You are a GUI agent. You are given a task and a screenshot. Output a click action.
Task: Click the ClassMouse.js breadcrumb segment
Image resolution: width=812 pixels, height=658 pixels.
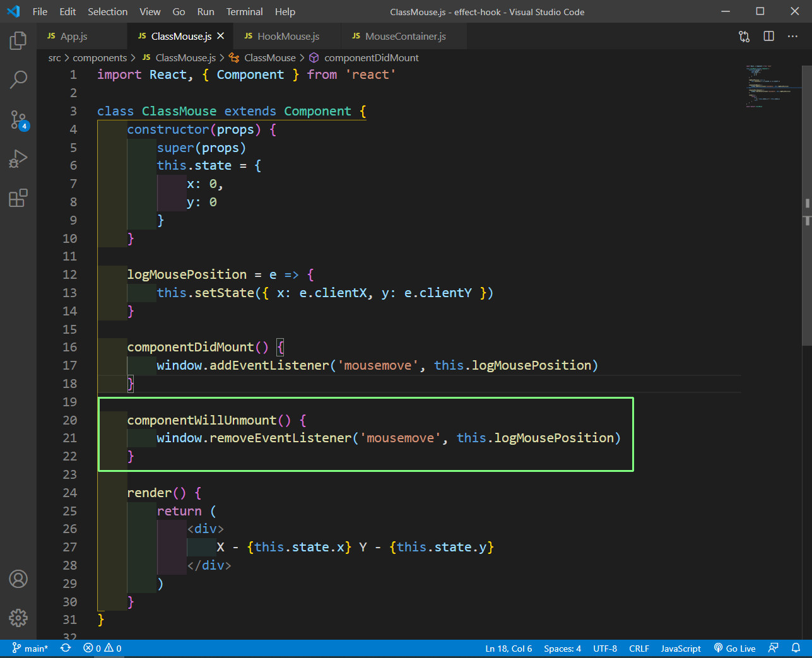click(x=179, y=57)
